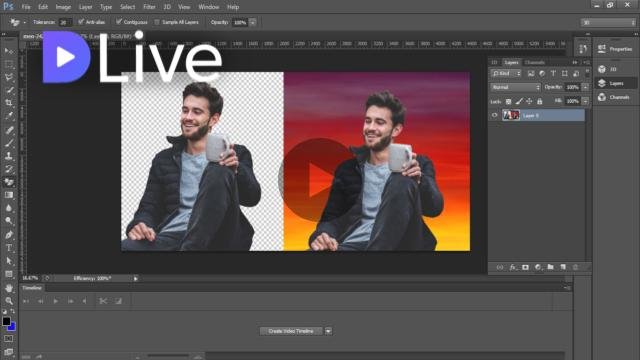Select the History Brush tool
This screenshot has height=360, width=640.
click(9, 169)
